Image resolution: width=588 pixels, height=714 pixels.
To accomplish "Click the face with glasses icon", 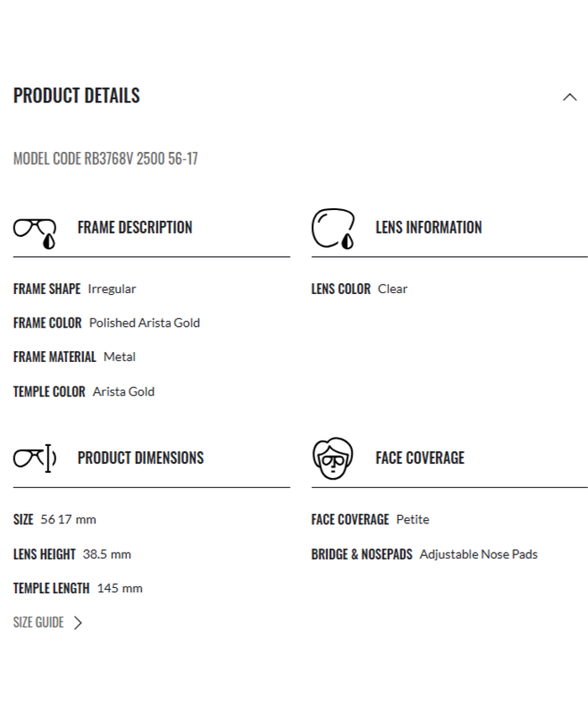I will coord(333,458).
